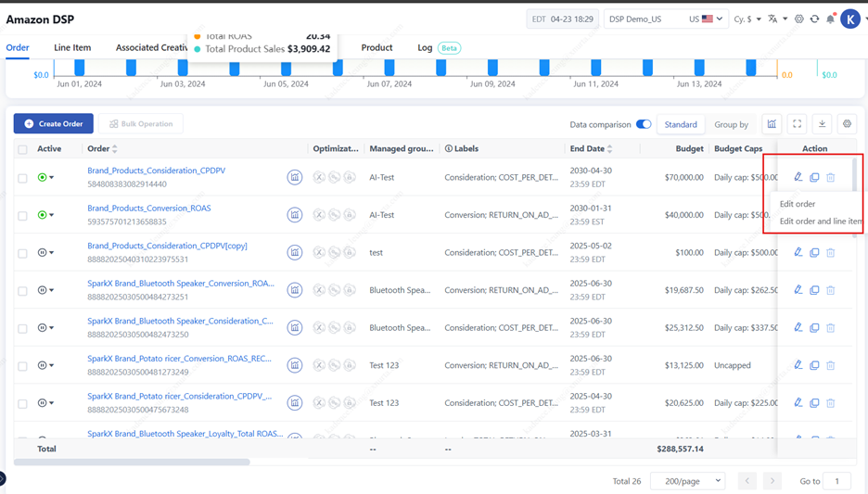This screenshot has width=868, height=494.
Task: Choose Edit order from the popup menu
Action: pos(798,204)
